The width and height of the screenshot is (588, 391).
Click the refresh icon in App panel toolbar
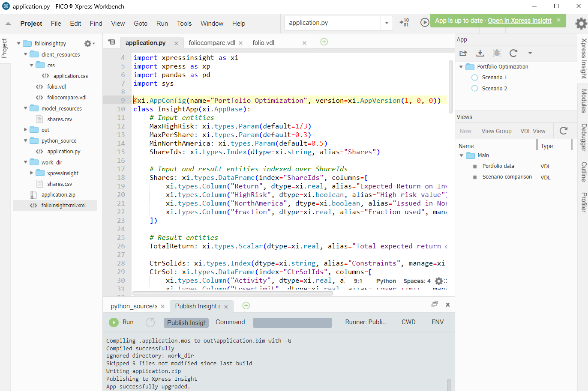(x=513, y=53)
